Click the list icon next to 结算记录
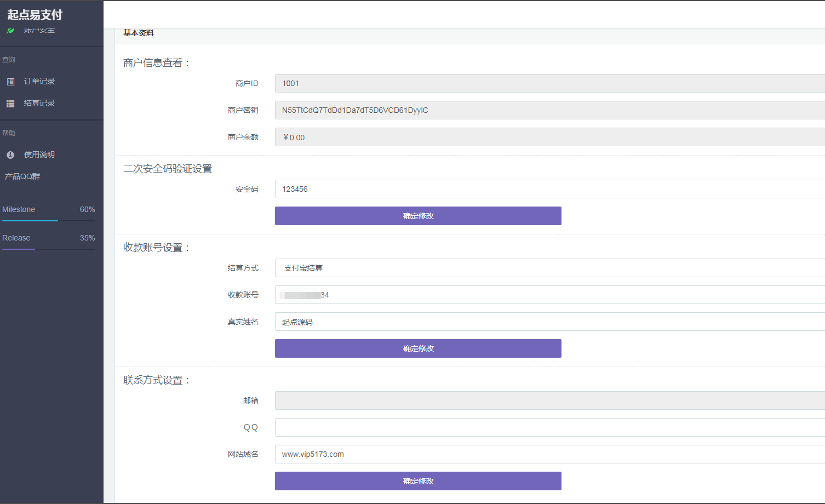The height and width of the screenshot is (504, 825). (10, 103)
